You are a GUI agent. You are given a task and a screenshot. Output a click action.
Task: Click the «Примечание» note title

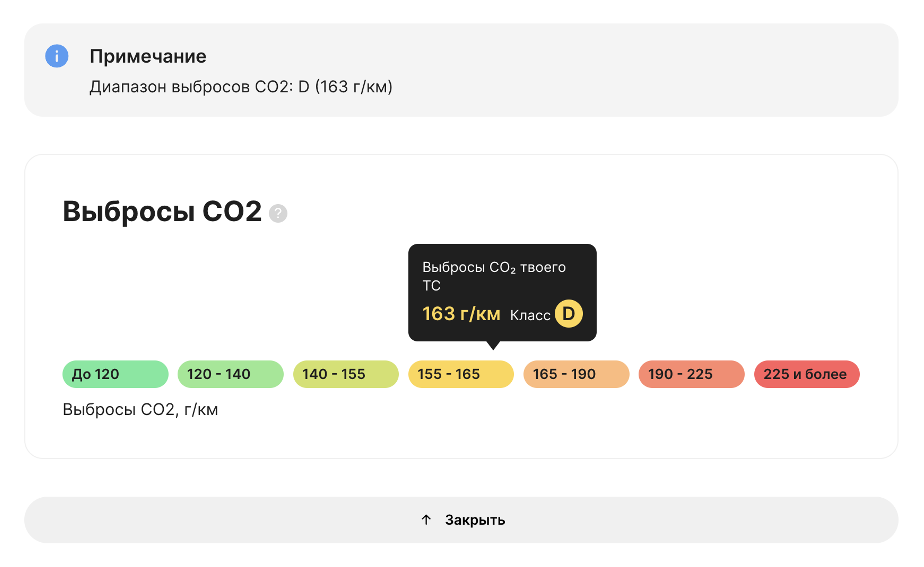(148, 56)
